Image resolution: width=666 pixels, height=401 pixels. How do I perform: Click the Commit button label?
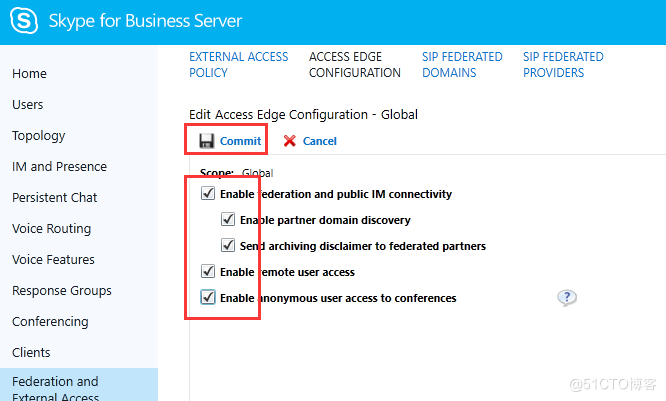pyautogui.click(x=240, y=141)
